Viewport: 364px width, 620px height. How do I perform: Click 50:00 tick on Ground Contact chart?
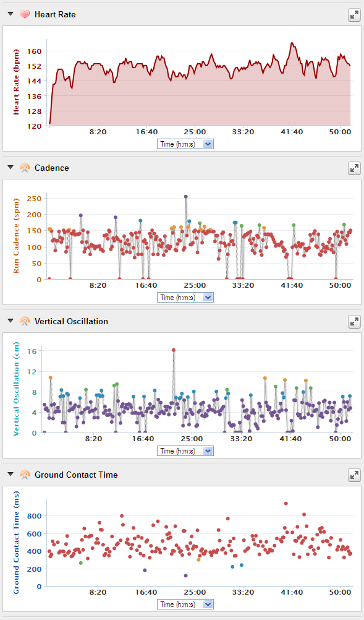point(341,592)
